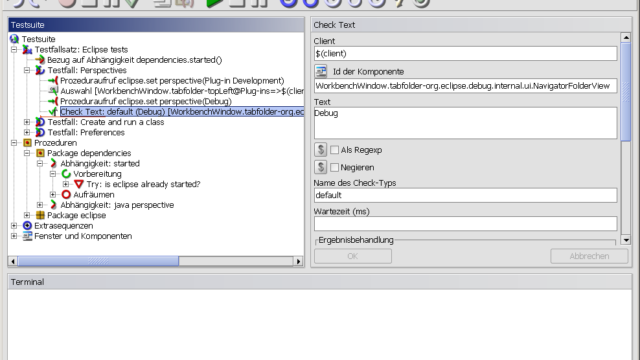
Task: Expand 'Try: is eclipse already started?'
Action: click(66, 184)
